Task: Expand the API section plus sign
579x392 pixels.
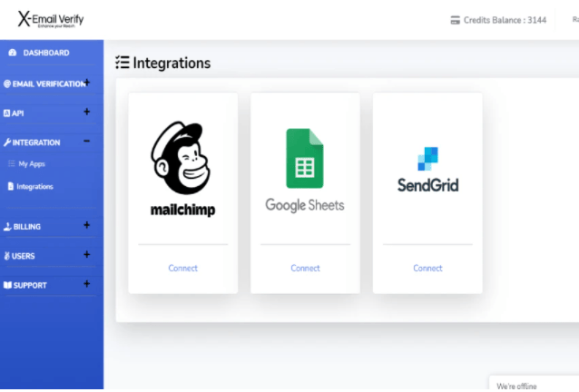Action: tap(86, 113)
